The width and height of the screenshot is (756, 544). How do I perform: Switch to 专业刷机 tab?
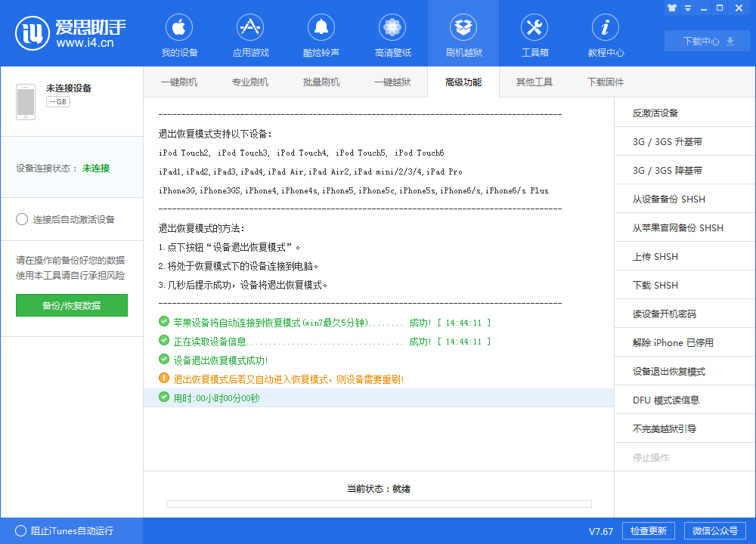coord(249,82)
